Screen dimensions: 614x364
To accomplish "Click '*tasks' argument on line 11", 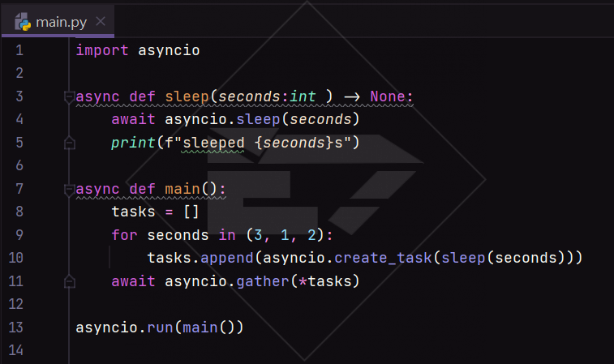I will tap(325, 281).
